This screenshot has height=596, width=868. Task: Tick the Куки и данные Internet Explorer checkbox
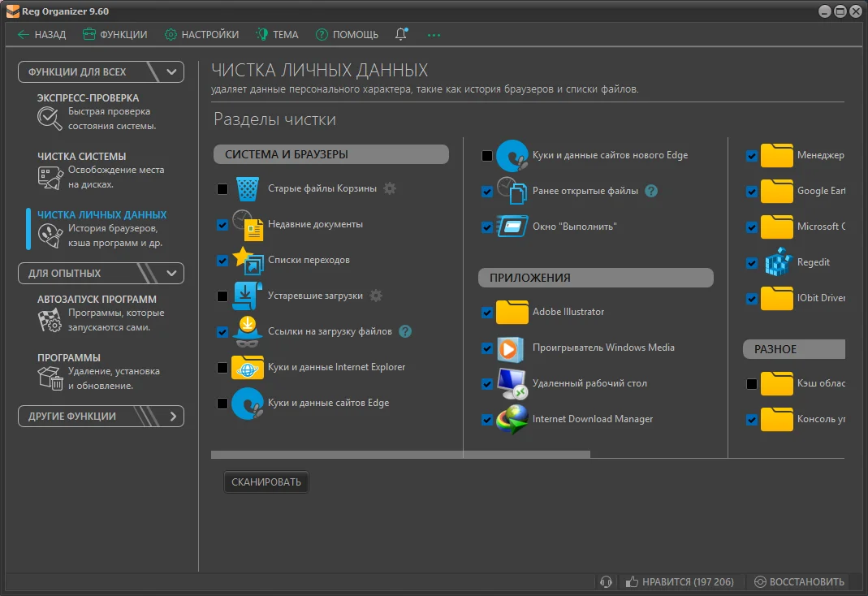coord(222,368)
